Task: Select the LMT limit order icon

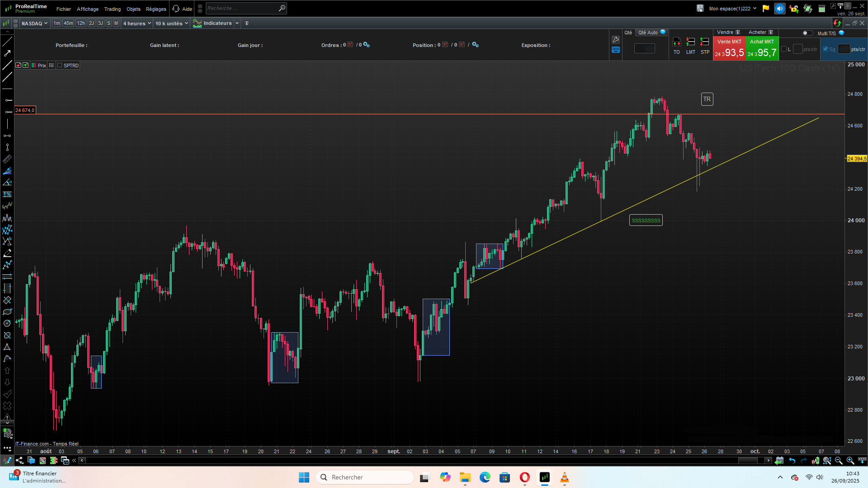Action: (690, 42)
